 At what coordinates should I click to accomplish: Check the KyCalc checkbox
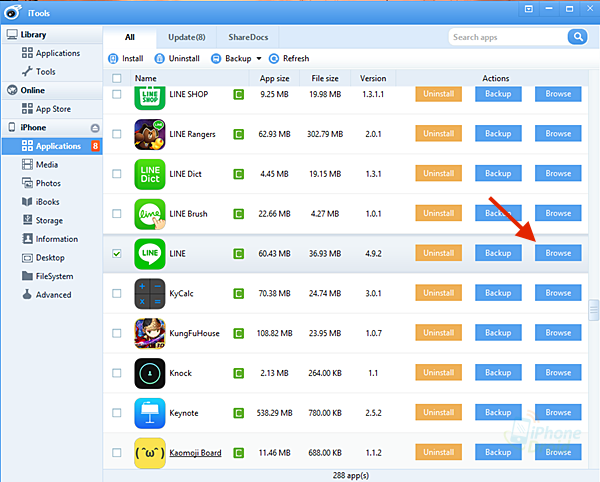pos(117,293)
